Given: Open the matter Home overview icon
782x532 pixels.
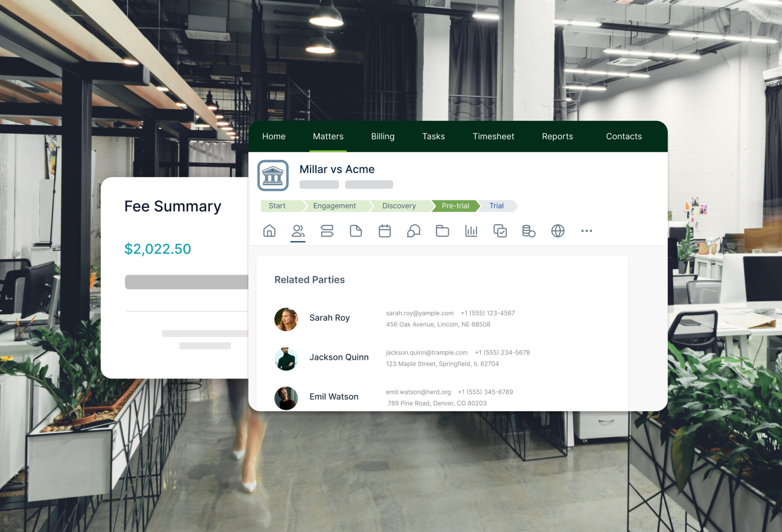Looking at the screenshot, I should click(269, 231).
